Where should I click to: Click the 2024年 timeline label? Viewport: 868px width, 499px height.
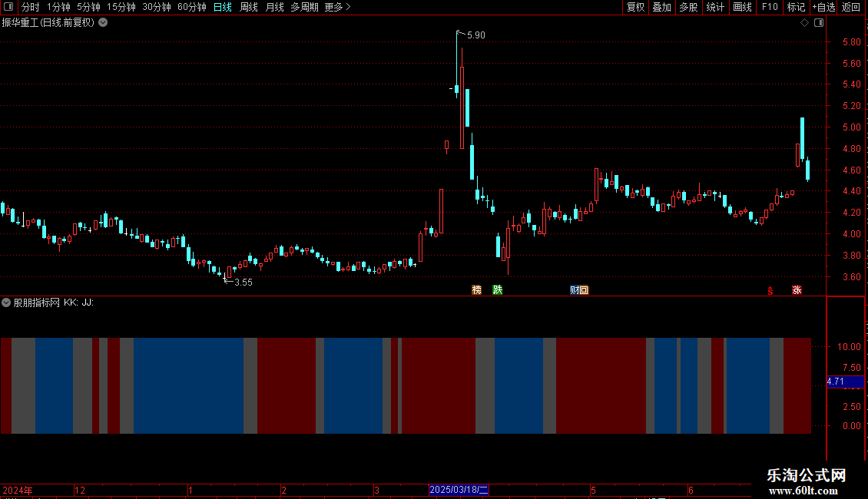(18, 490)
